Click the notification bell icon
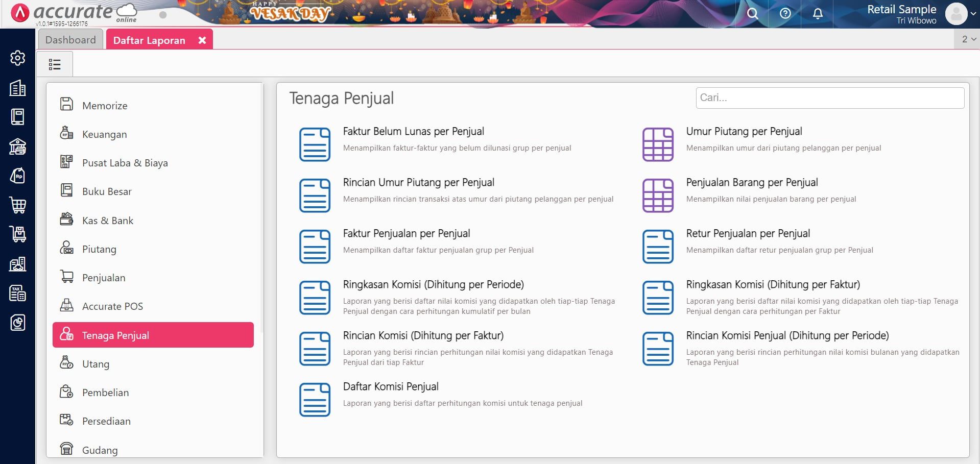 [818, 14]
